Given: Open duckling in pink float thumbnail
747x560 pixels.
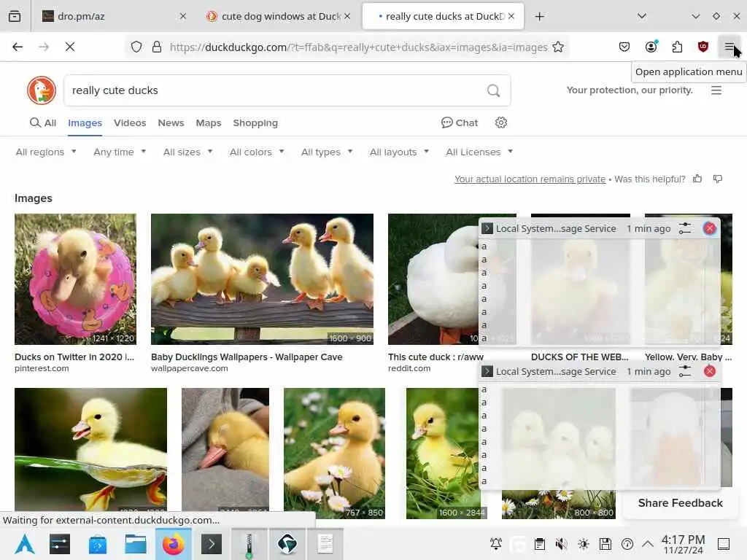Looking at the screenshot, I should tap(75, 279).
